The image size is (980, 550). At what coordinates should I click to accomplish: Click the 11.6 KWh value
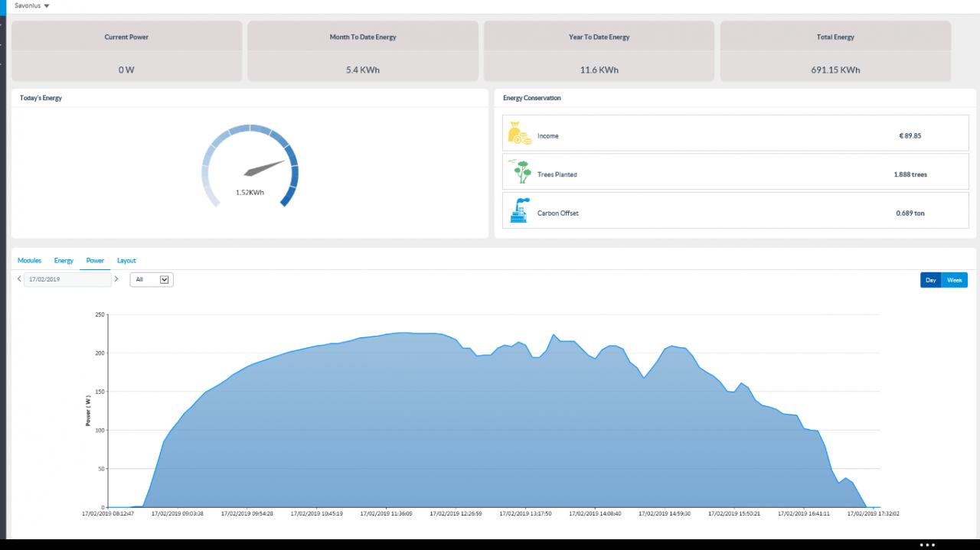click(599, 70)
